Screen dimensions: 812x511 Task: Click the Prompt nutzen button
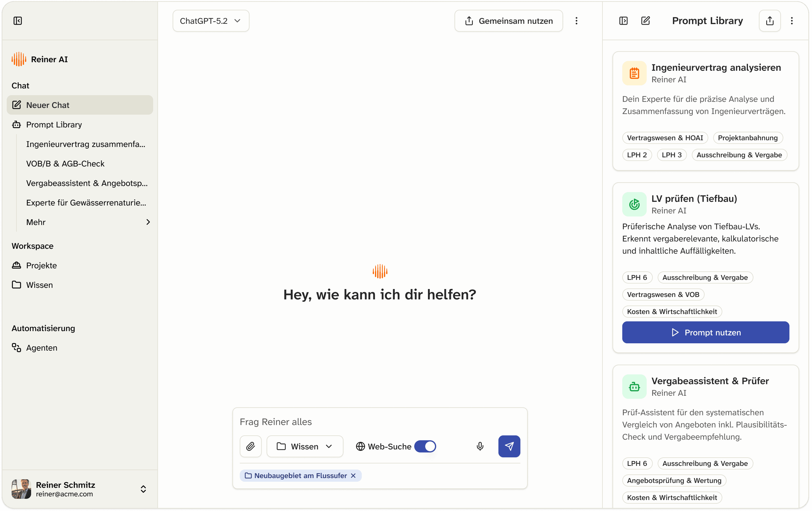(706, 332)
